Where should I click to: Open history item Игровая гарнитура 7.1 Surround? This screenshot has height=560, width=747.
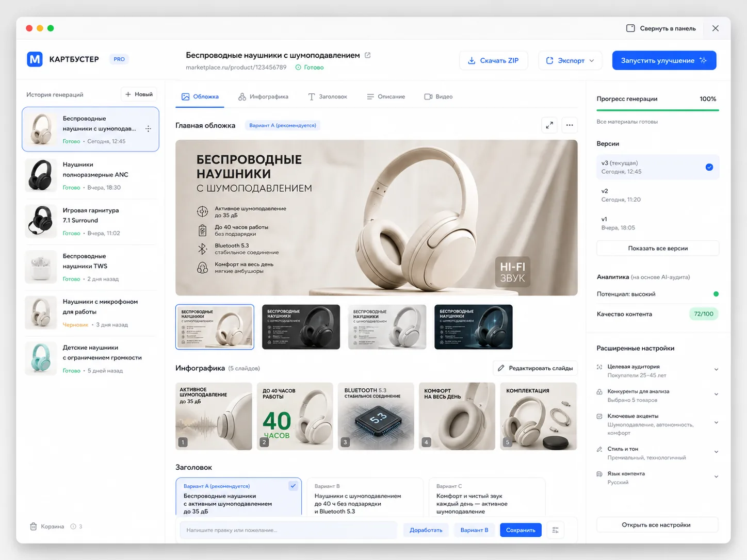90,221
